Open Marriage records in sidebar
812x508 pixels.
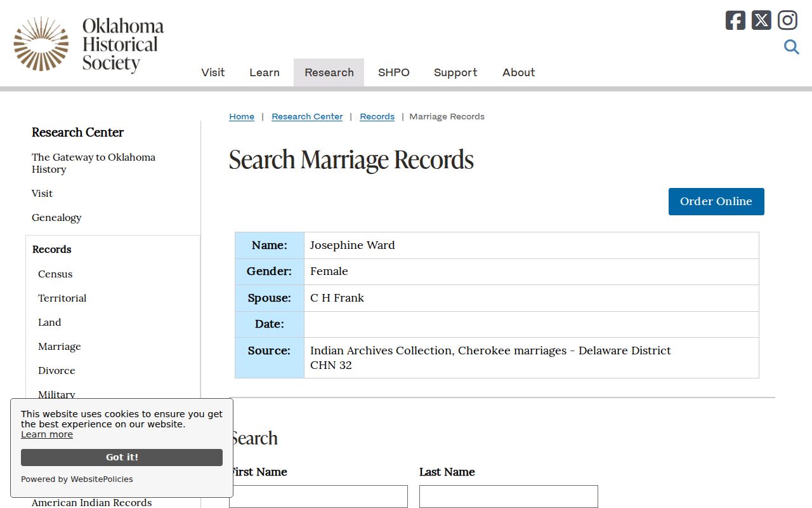pyautogui.click(x=60, y=346)
